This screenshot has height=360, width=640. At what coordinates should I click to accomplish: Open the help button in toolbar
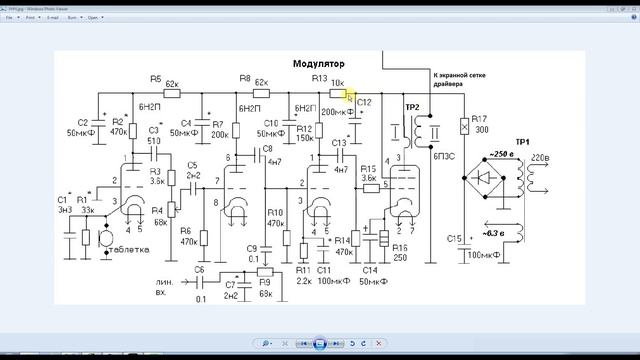click(634, 18)
